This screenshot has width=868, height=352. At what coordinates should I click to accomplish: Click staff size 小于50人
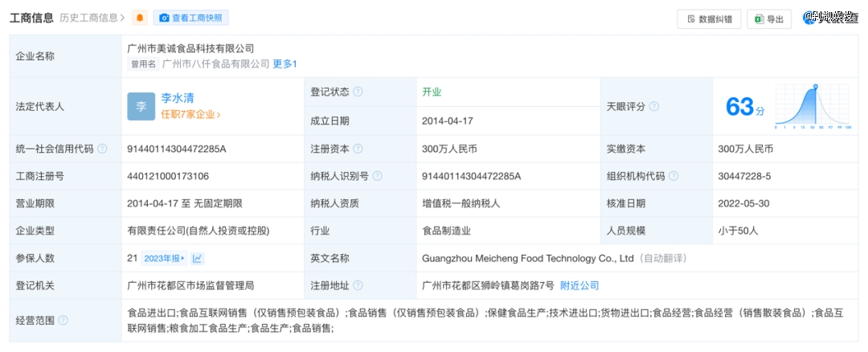tap(738, 231)
